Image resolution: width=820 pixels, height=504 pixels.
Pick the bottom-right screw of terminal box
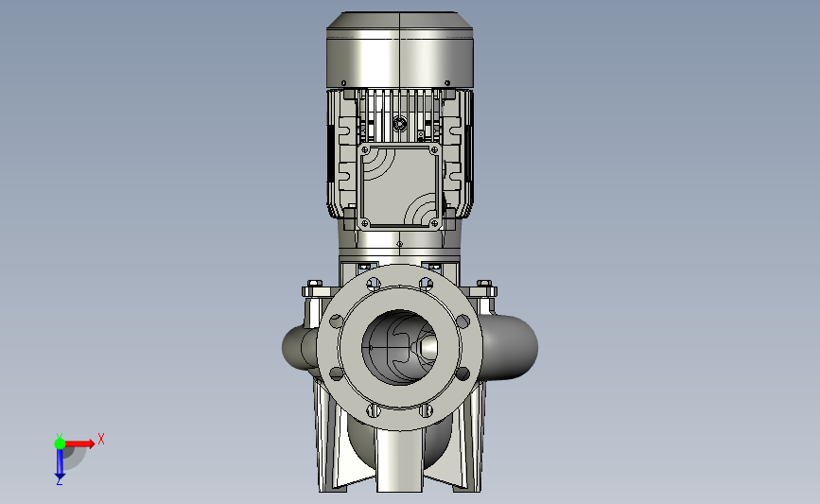point(434,224)
